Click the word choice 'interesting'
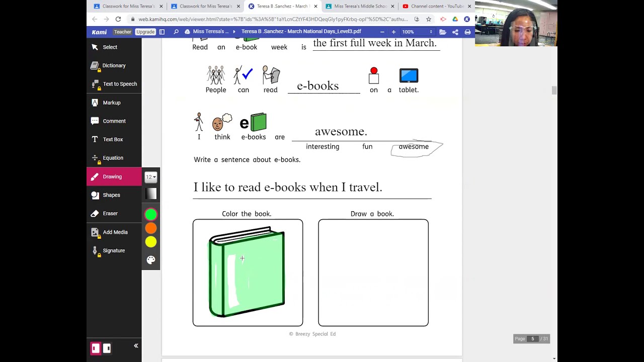Screen dimensions: 644x362 tap(323, 146)
